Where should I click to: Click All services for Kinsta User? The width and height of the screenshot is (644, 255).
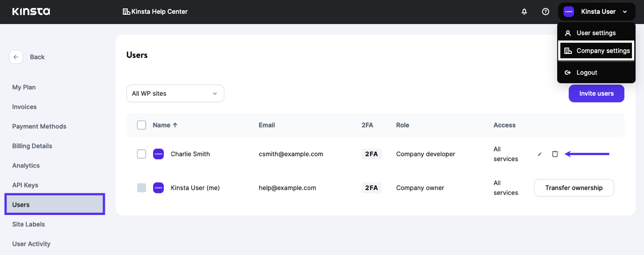pos(506,188)
